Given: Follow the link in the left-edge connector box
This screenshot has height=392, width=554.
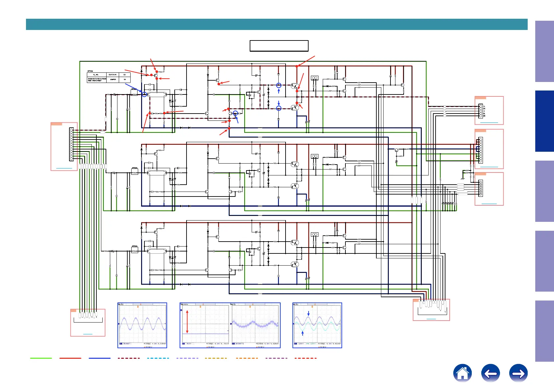Looking at the screenshot, I should [x=64, y=168].
